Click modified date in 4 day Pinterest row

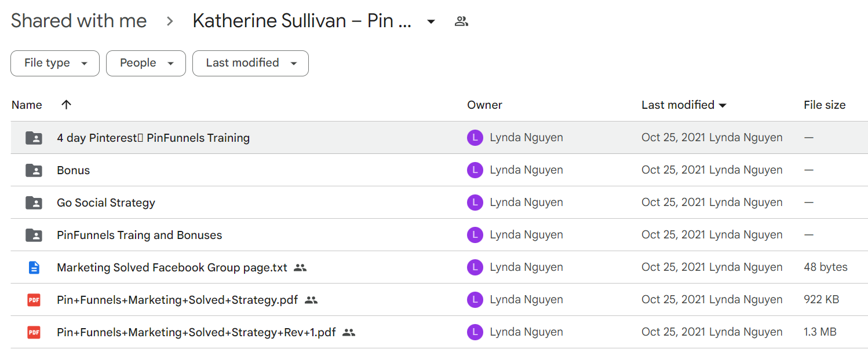tap(673, 138)
